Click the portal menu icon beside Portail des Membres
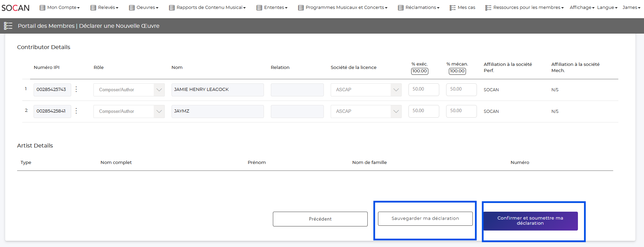 [8, 26]
